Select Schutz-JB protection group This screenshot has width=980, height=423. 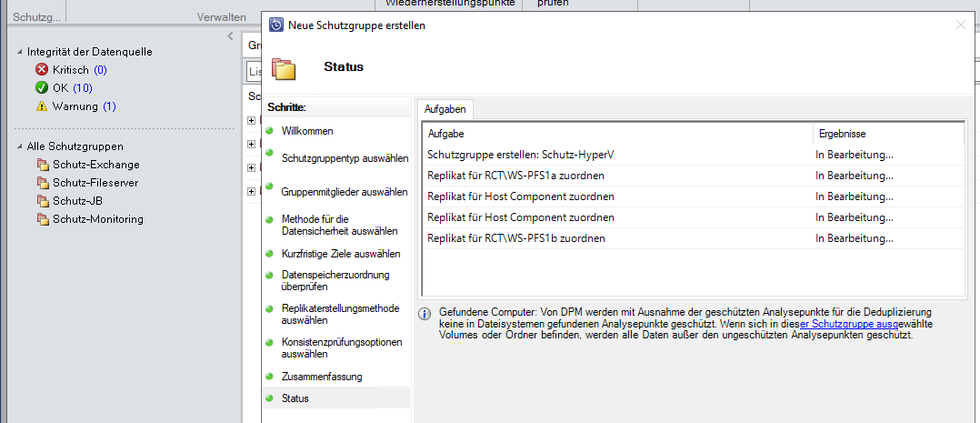pos(77,201)
